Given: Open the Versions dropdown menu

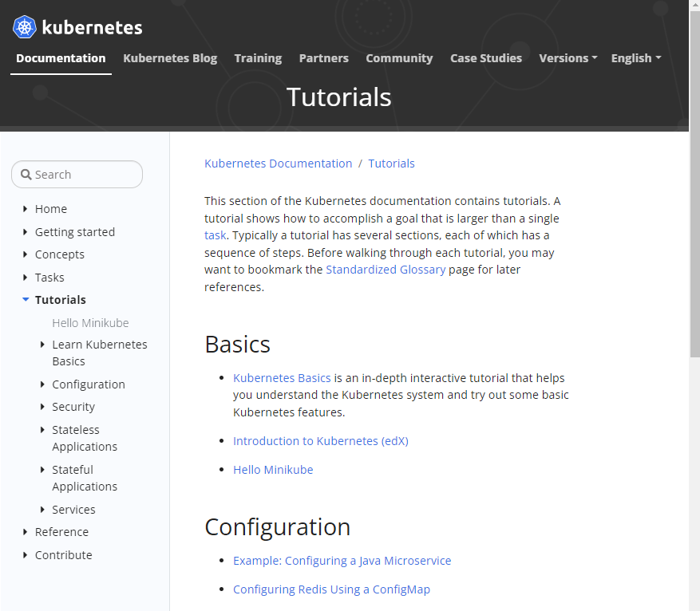Looking at the screenshot, I should [568, 58].
